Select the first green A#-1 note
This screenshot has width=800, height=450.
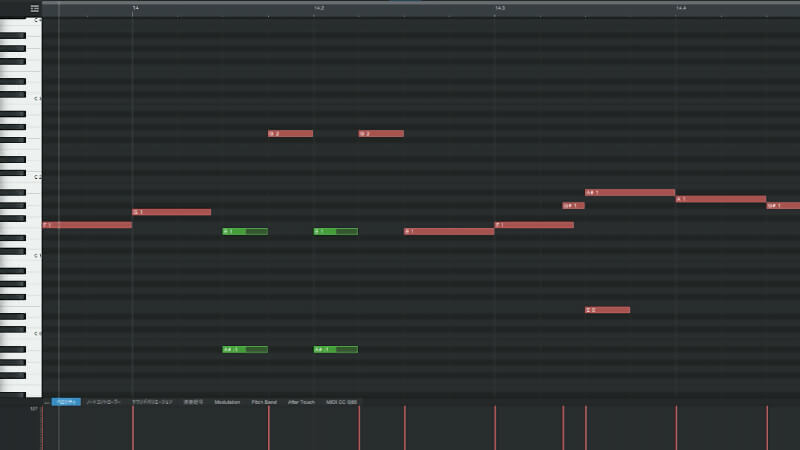(x=245, y=349)
